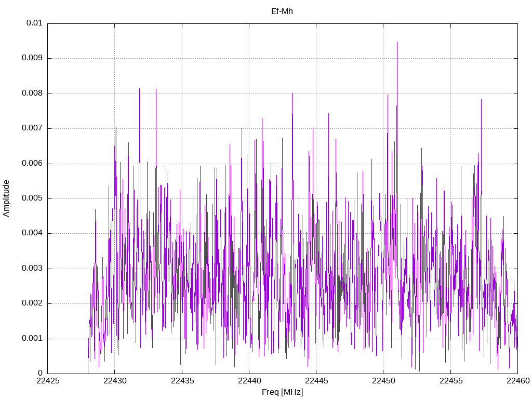Click the y-axis tick label 0.01
Image resolution: width=532 pixels, height=399 pixels.
pos(34,23)
